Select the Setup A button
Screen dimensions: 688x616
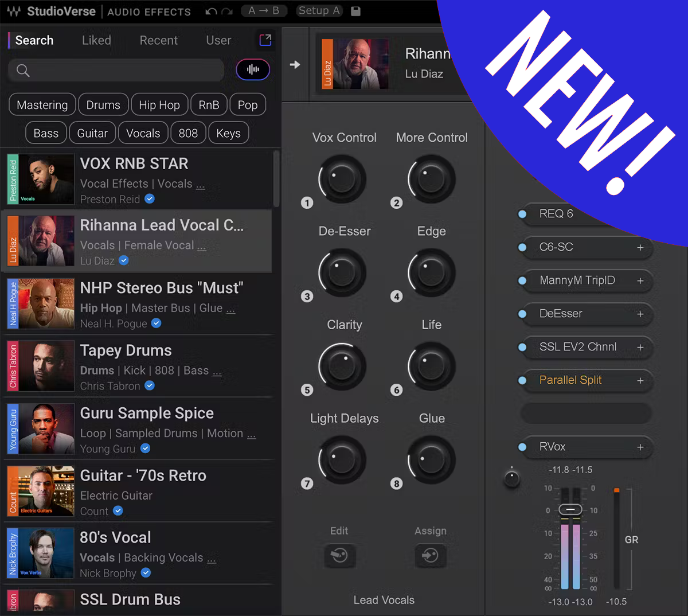[319, 11]
